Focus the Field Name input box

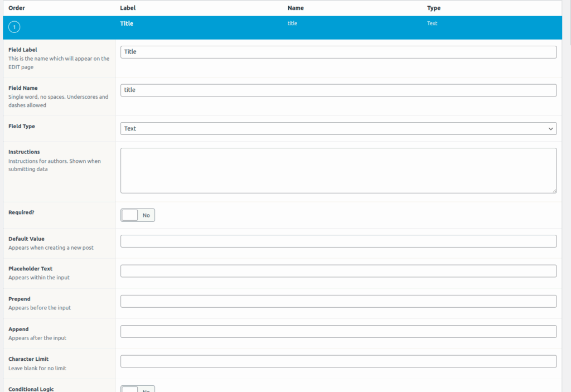coord(338,90)
